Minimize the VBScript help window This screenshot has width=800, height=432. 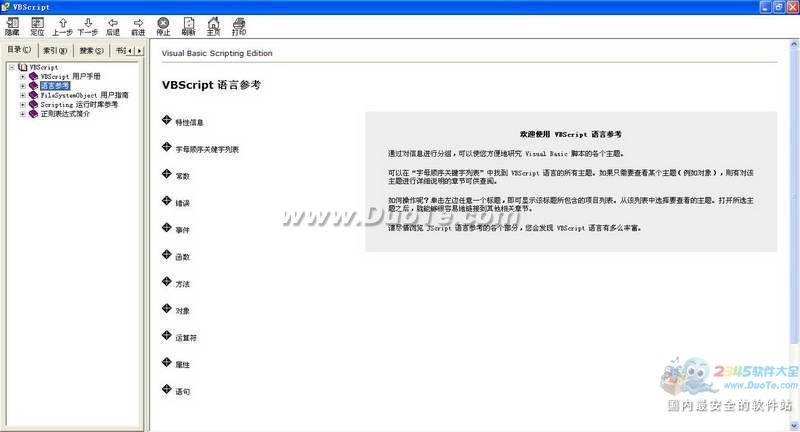[765, 7]
